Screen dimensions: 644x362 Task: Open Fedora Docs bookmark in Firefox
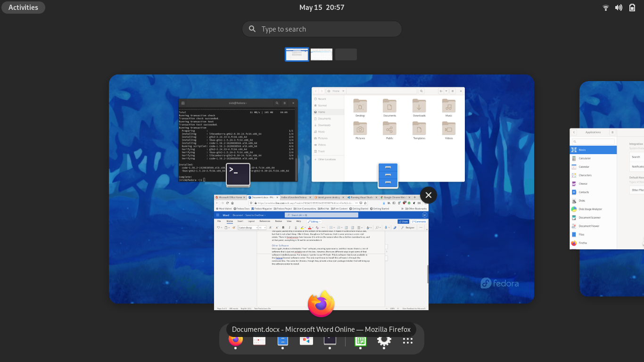[x=241, y=208]
